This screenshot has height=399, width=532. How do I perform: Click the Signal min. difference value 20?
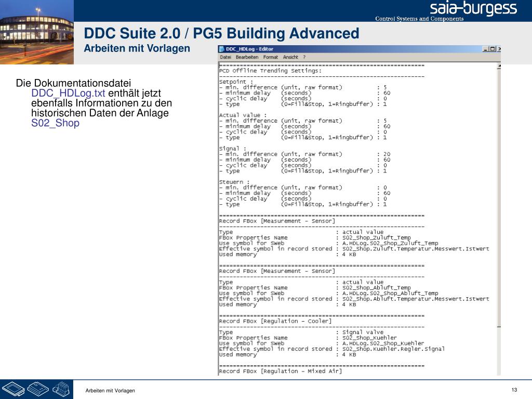click(x=387, y=154)
